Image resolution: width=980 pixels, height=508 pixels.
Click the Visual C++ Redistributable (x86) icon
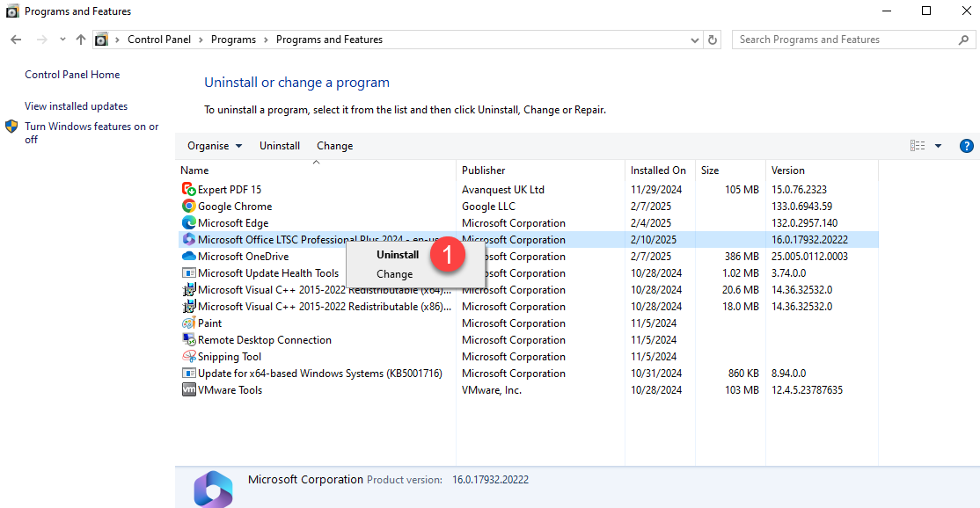pyautogui.click(x=189, y=307)
